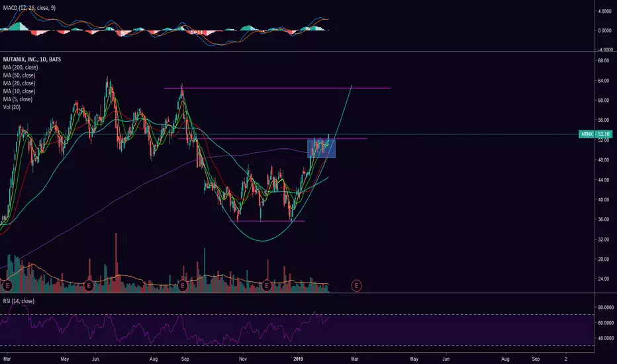Click the Nov label on time axis
This screenshot has width=617, height=364.
pyautogui.click(x=243, y=359)
